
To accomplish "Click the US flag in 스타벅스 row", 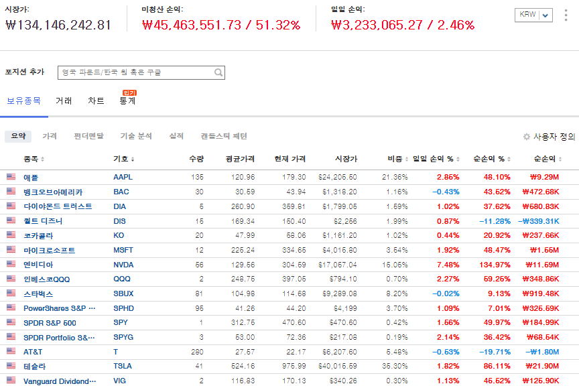I will [11, 293].
